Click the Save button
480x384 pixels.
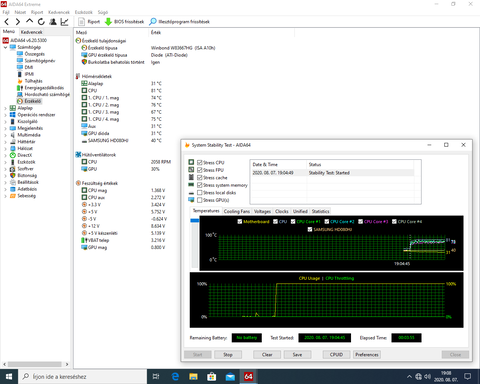[x=297, y=355]
